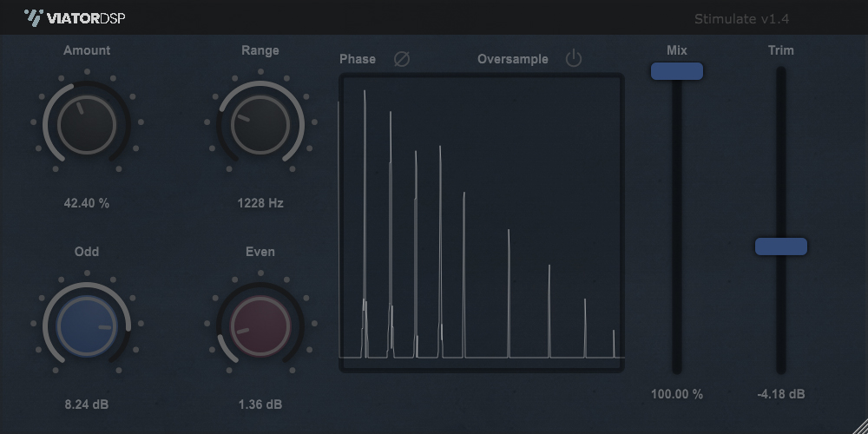This screenshot has height=434, width=868.
Task: Click the Amount label
Action: (x=87, y=50)
